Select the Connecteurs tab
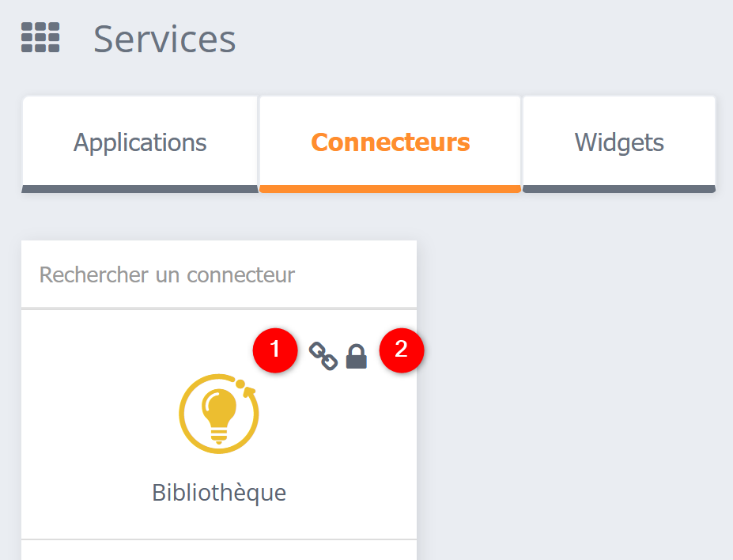The height and width of the screenshot is (560, 733). (x=390, y=143)
